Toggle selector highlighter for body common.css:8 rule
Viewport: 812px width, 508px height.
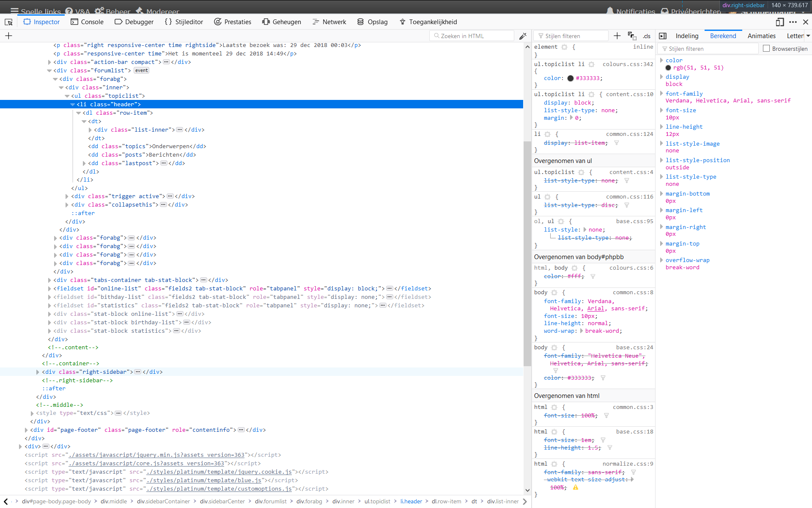(x=554, y=293)
